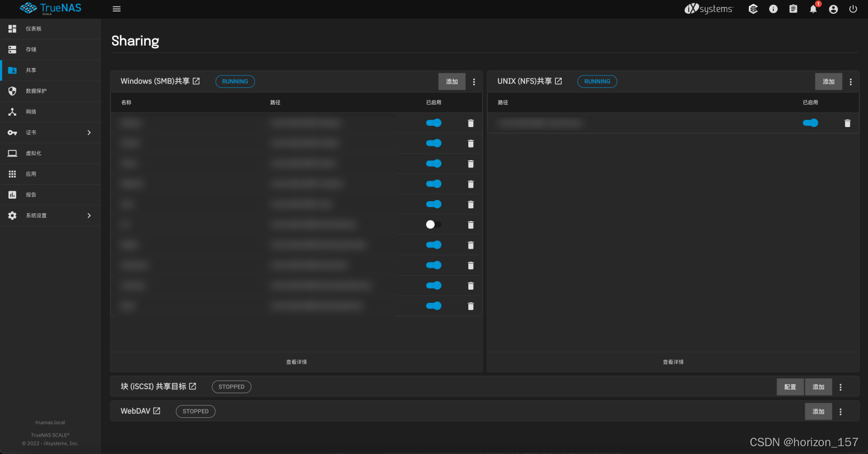Open external link icon beside UNIX (NFS)共享
Screen dimensions: 868x454
pos(558,81)
